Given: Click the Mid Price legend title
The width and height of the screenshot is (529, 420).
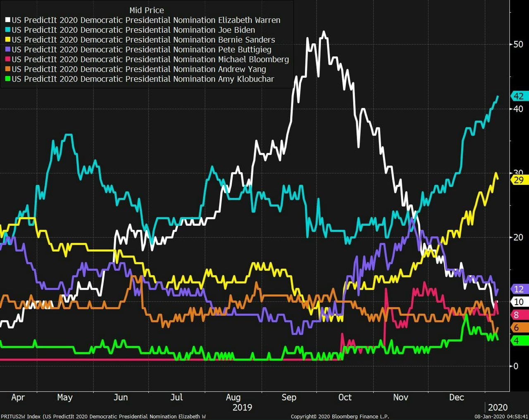Looking at the screenshot, I should click(x=146, y=10).
